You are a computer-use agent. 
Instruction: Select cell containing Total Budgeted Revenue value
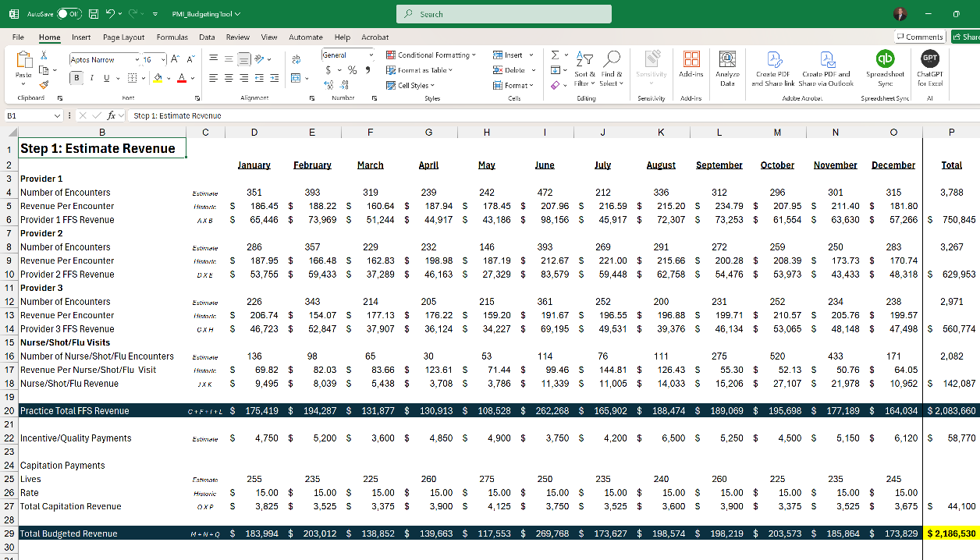tap(951, 533)
